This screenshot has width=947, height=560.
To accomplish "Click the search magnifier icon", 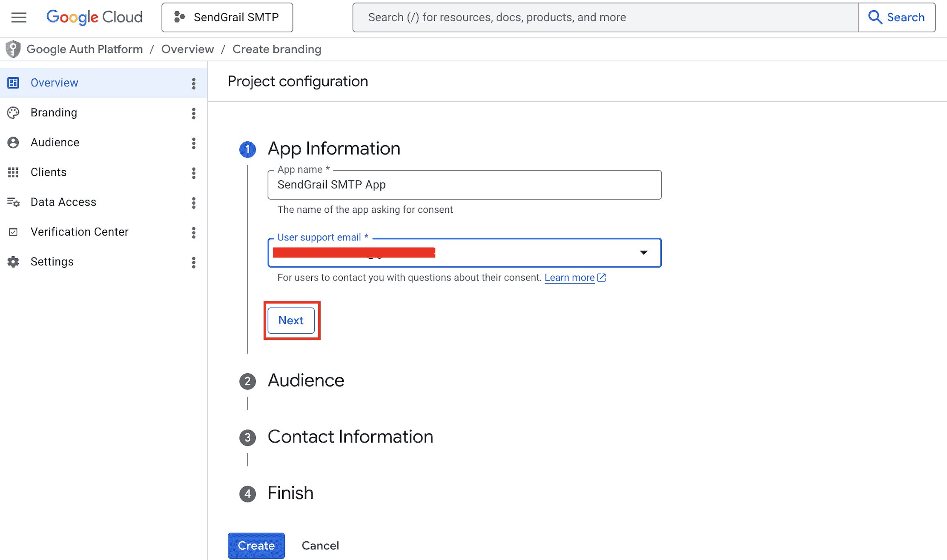I will [875, 17].
